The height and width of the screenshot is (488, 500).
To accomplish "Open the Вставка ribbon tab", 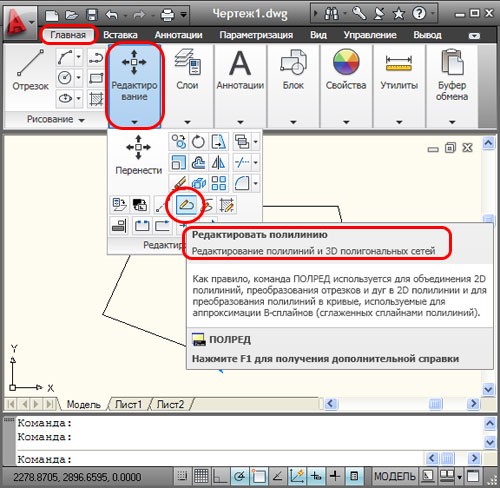I will pos(120,35).
